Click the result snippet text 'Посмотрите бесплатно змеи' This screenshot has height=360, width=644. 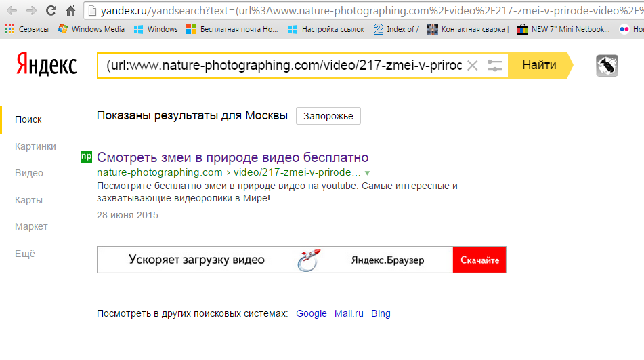(x=277, y=192)
